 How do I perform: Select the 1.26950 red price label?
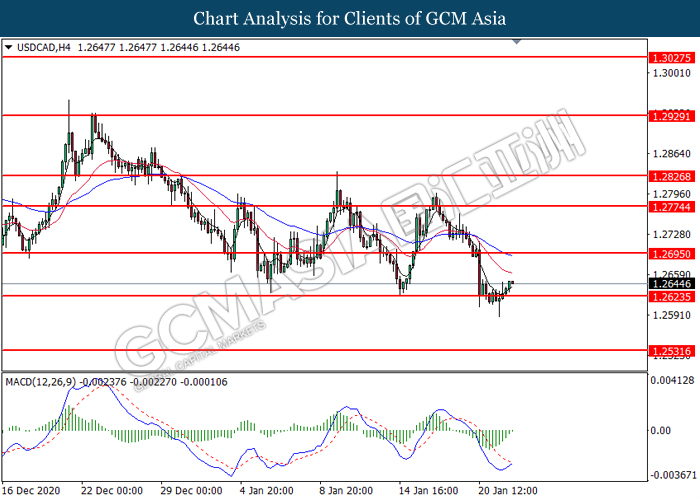pyautogui.click(x=671, y=253)
